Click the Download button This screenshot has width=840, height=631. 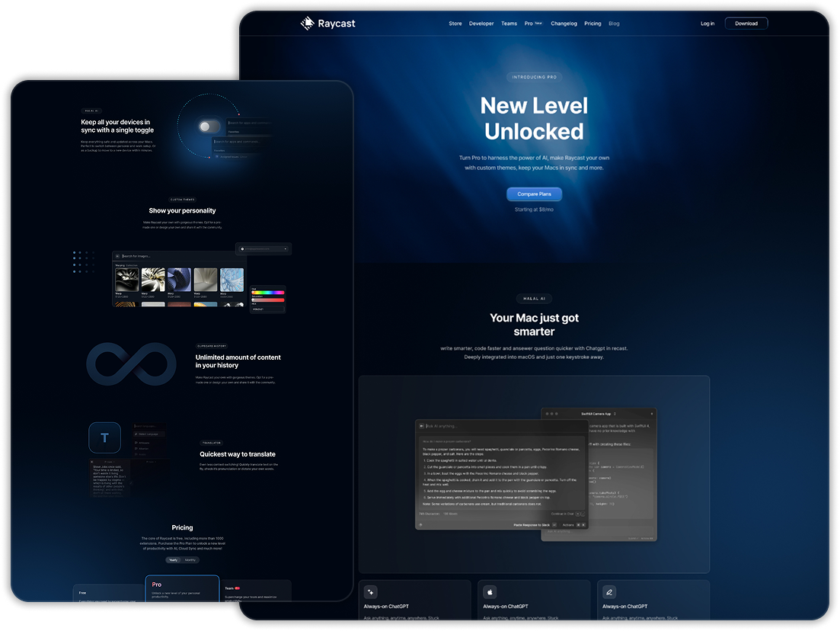click(746, 23)
